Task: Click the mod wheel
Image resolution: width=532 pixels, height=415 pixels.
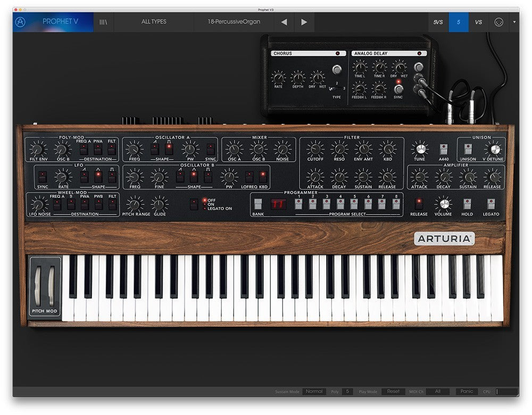Action: click(51, 286)
